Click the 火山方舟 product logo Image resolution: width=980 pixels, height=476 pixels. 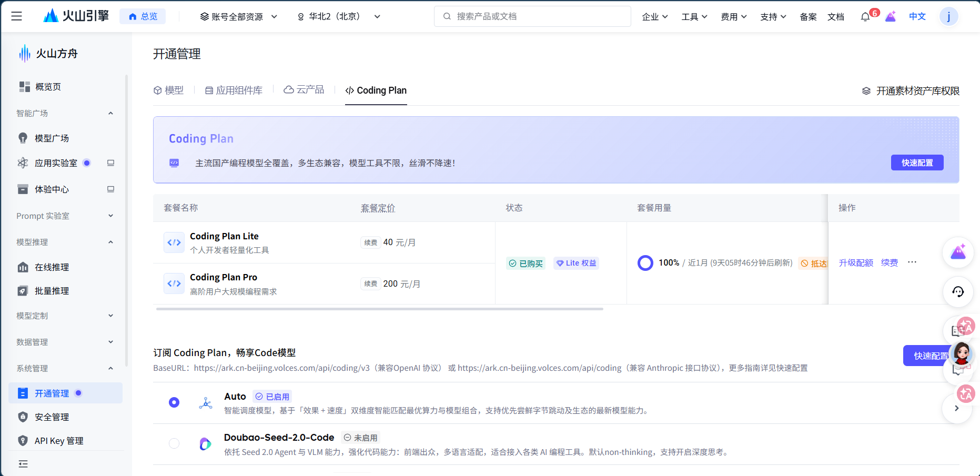(48, 54)
